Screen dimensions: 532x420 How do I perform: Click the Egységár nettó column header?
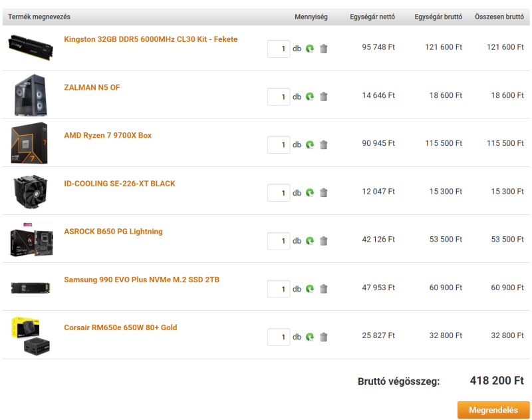pyautogui.click(x=372, y=17)
